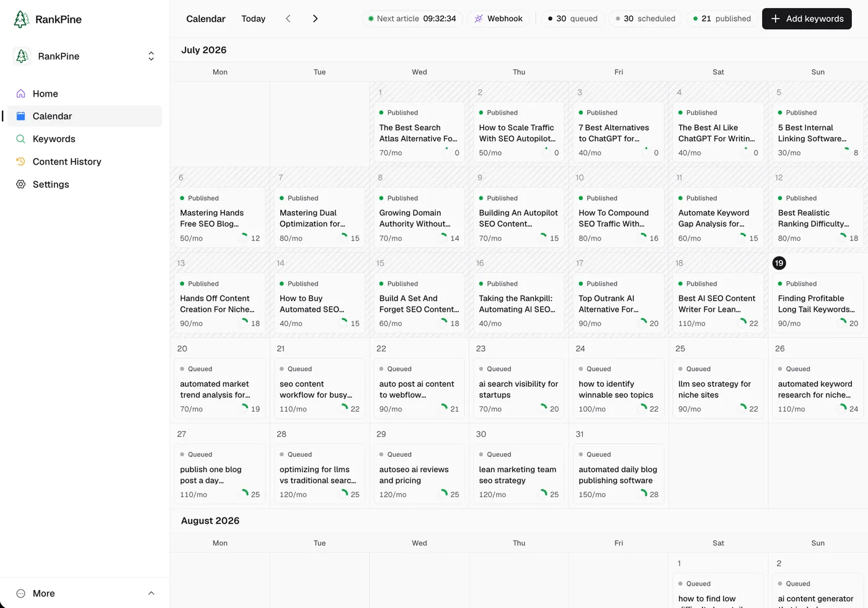
Task: Select Calendar in sidebar
Action: tap(85, 116)
